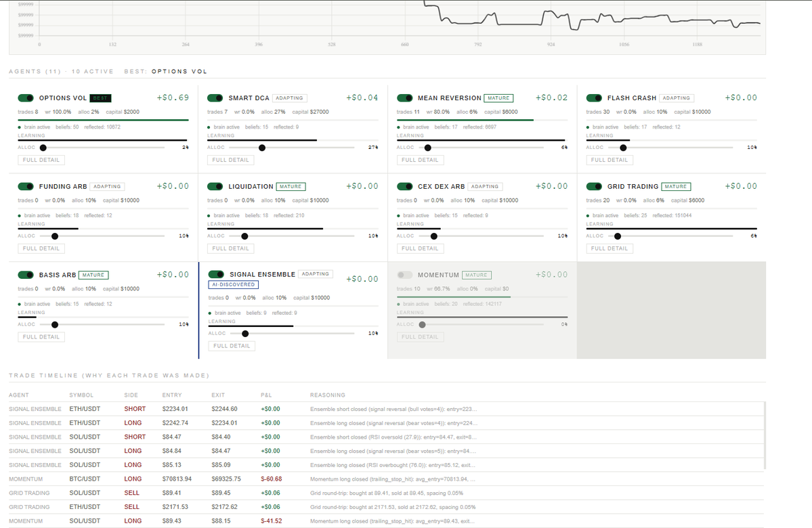Click Grid Trading ETH/USDT SELL entry $2171.53
This screenshot has height=528, width=812.
coord(175,507)
